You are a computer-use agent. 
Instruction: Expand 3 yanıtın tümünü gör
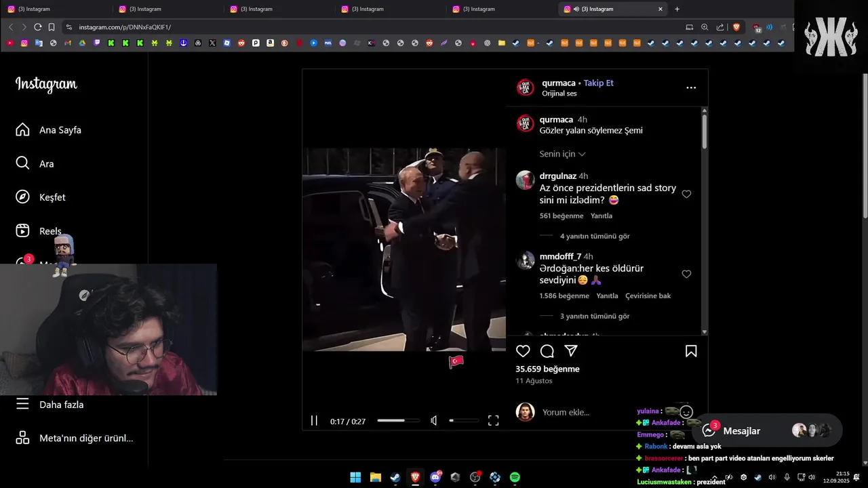[595, 316]
